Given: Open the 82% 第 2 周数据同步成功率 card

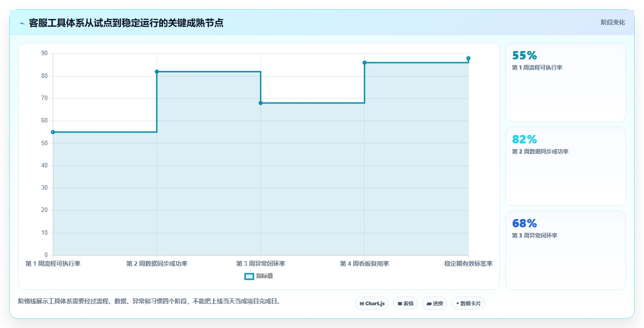Looking at the screenshot, I should click(565, 166).
